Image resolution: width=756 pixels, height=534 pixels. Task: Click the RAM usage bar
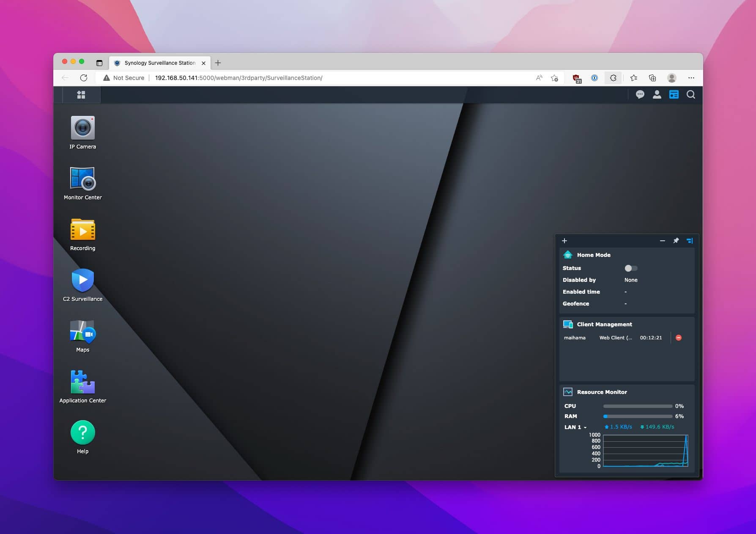(x=638, y=416)
